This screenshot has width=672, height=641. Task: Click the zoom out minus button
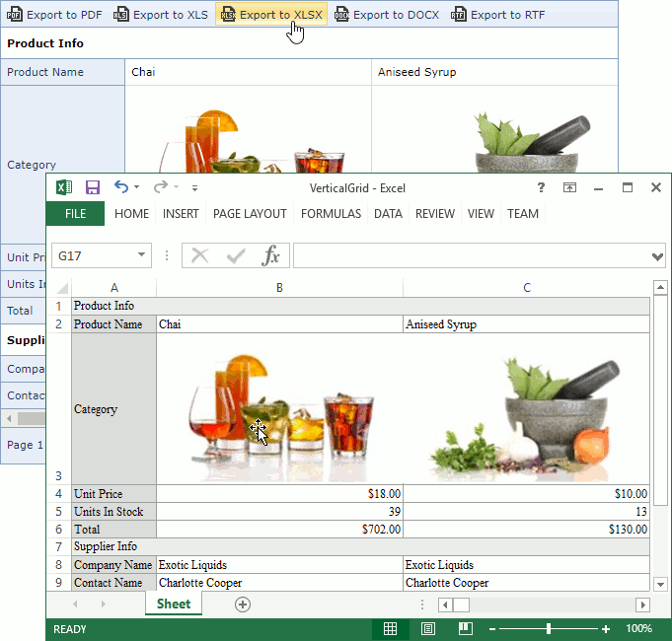point(492,629)
